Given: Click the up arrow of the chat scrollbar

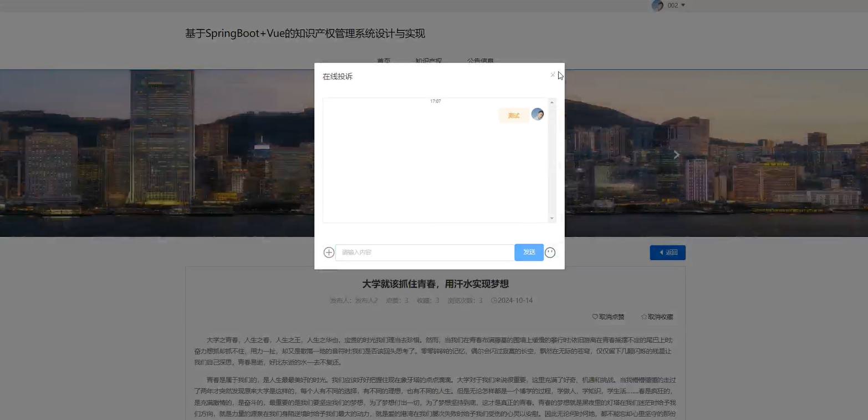Looking at the screenshot, I should coord(552,102).
